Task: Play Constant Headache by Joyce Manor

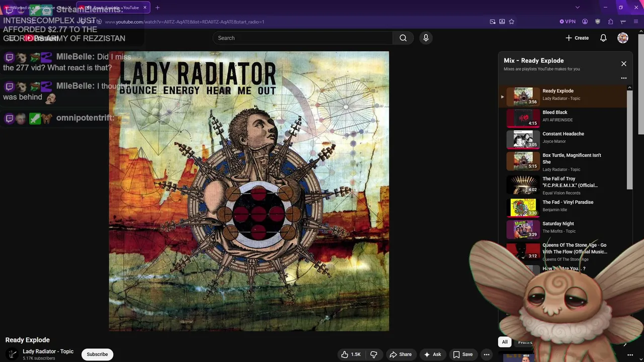Action: (562, 139)
